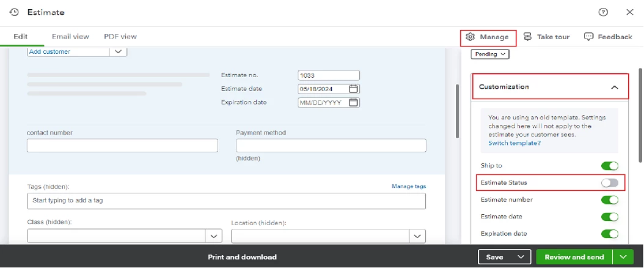
Task: Switch to the Edit tab
Action: click(x=21, y=37)
